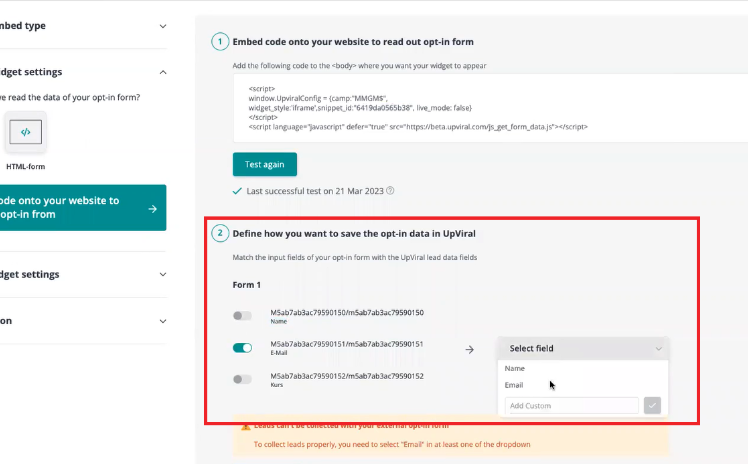The image size is (748, 464).
Task: Click the Define how you want to save heading
Action: [354, 234]
